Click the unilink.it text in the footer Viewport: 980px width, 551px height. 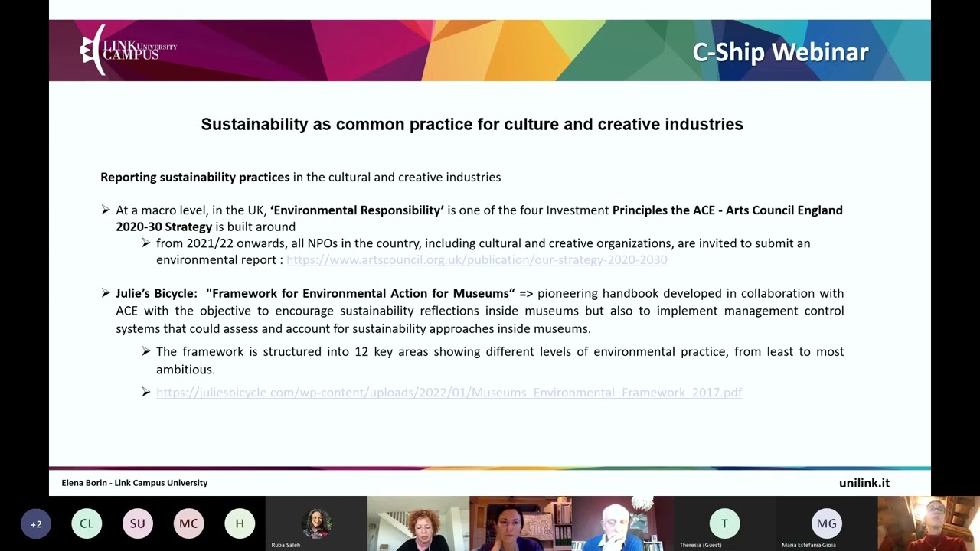864,483
